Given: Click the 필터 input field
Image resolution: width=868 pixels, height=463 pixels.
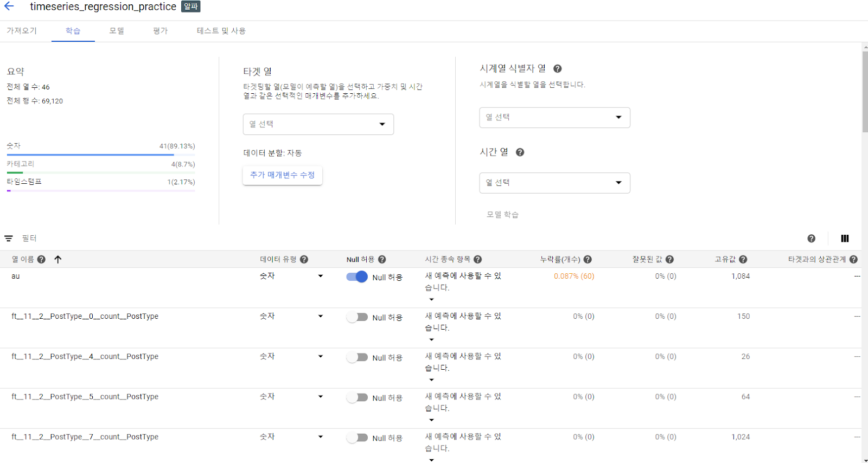Looking at the screenshot, I should click(x=29, y=239).
